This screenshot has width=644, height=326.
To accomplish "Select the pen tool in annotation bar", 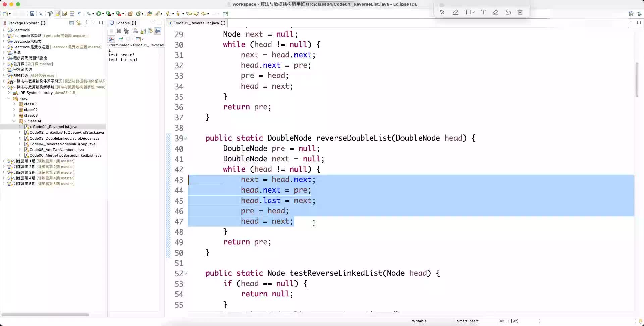I will pyautogui.click(x=455, y=12).
